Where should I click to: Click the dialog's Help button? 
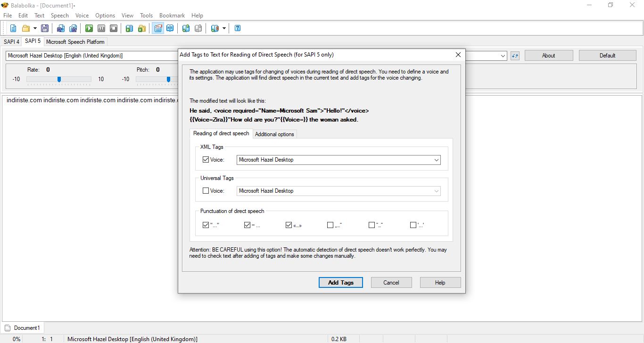tap(440, 283)
